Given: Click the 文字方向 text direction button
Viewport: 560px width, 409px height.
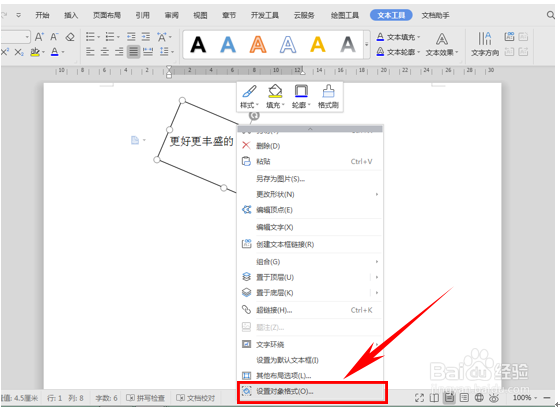Looking at the screenshot, I should (485, 45).
